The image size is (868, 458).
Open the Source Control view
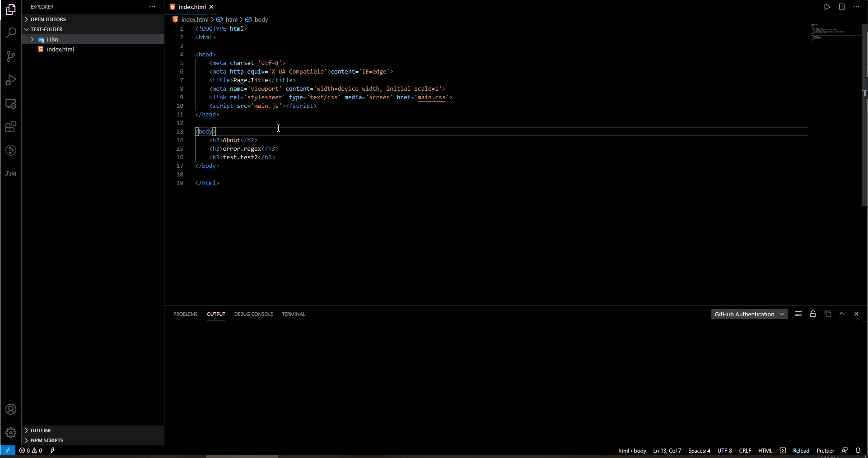tap(11, 56)
